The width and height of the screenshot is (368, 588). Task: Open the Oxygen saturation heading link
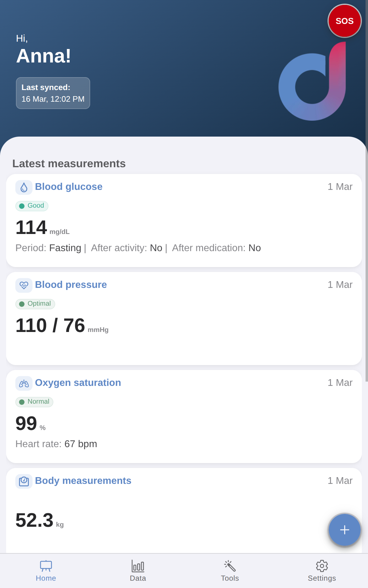[x=78, y=383]
